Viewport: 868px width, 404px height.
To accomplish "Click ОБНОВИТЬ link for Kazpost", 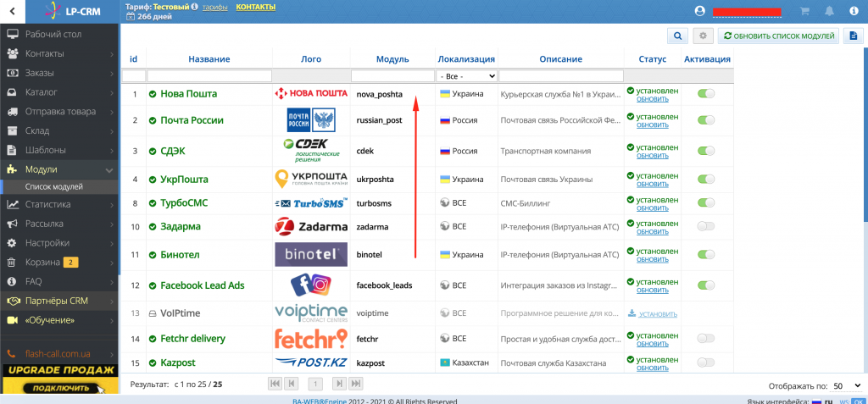I will (x=653, y=368).
